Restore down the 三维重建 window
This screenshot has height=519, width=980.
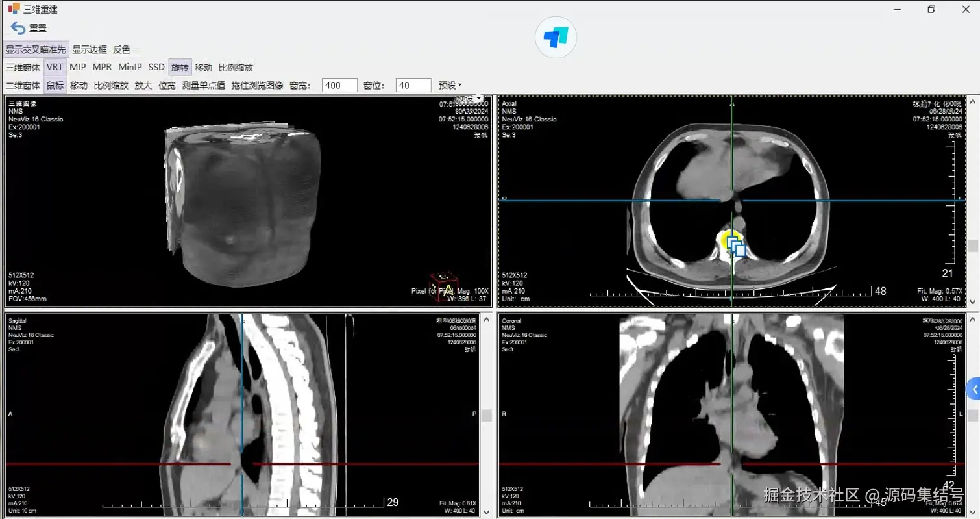coord(931,9)
